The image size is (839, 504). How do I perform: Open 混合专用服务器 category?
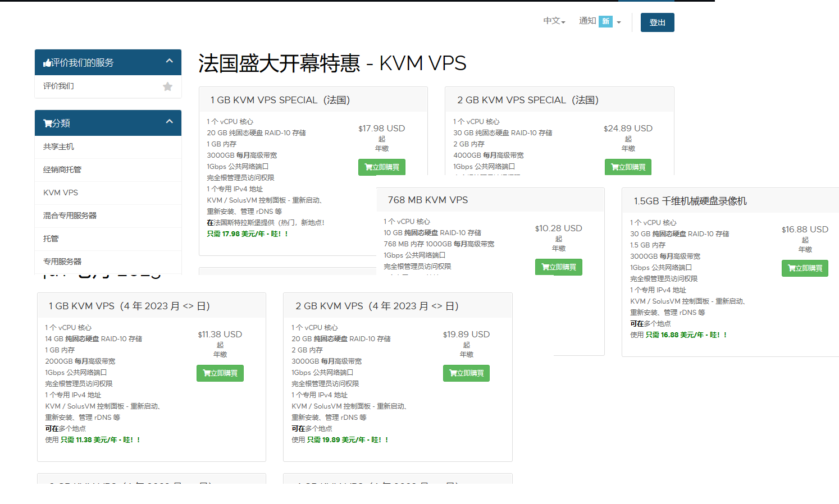tap(70, 216)
